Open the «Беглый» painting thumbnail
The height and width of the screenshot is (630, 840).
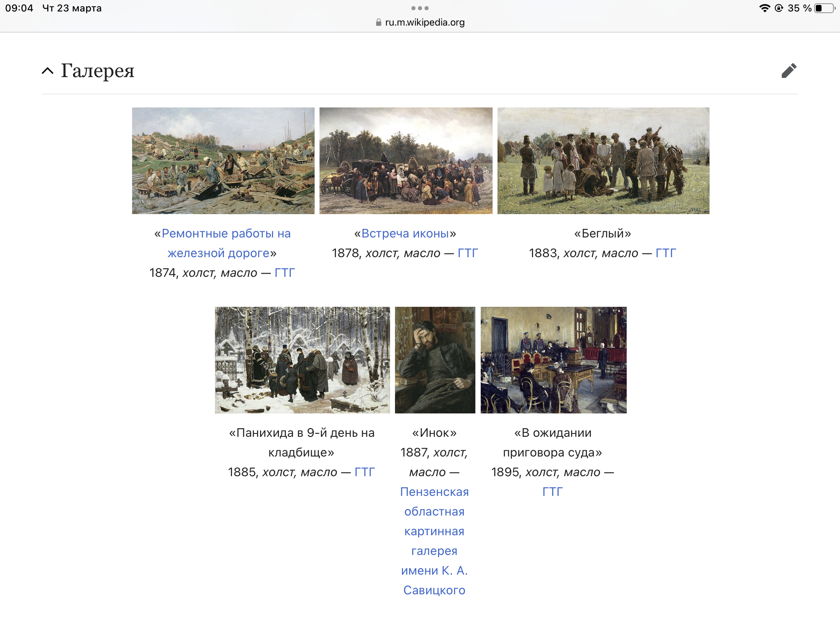603,161
